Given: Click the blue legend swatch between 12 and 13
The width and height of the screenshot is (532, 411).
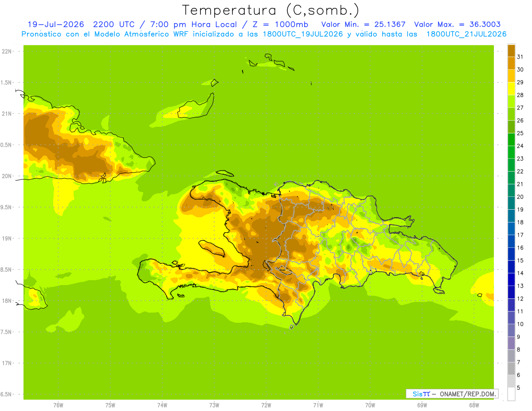Looking at the screenshot, I should point(511,292).
